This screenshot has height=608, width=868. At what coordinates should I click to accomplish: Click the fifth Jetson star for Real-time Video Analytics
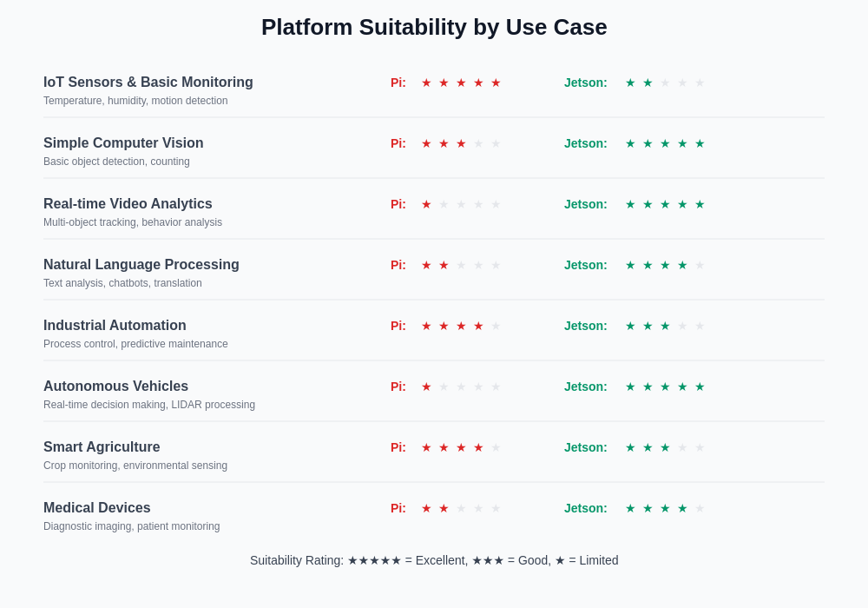(700, 204)
